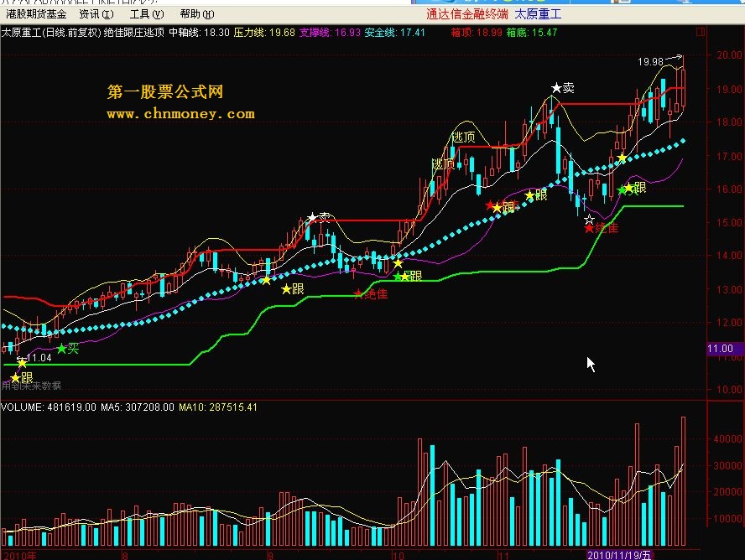The width and height of the screenshot is (745, 560).
Task: Click the red ★绝佳 signal in mid-November
Action: [x=602, y=228]
